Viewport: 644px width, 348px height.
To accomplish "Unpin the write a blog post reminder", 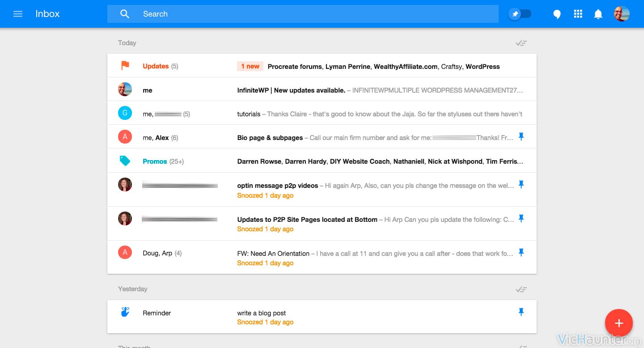I will [x=521, y=312].
